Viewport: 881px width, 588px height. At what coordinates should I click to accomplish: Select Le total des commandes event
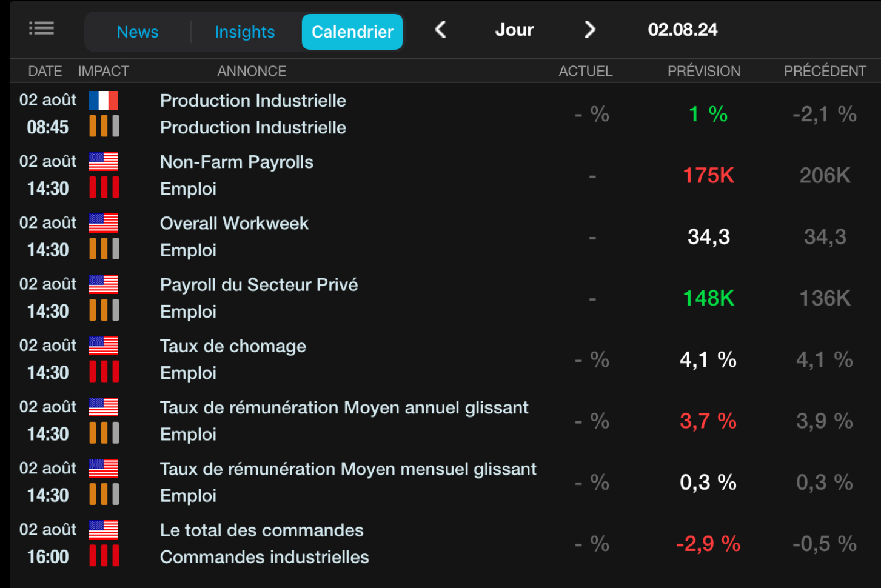[x=261, y=530]
